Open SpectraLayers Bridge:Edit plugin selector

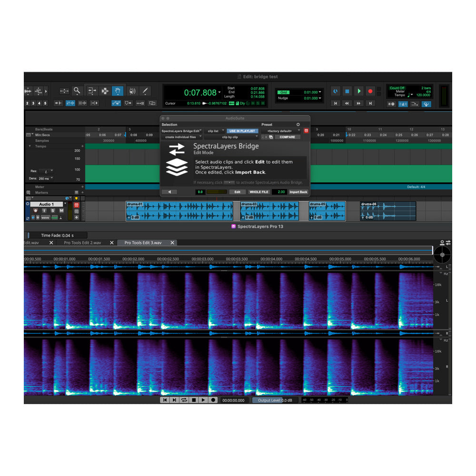coord(181,131)
